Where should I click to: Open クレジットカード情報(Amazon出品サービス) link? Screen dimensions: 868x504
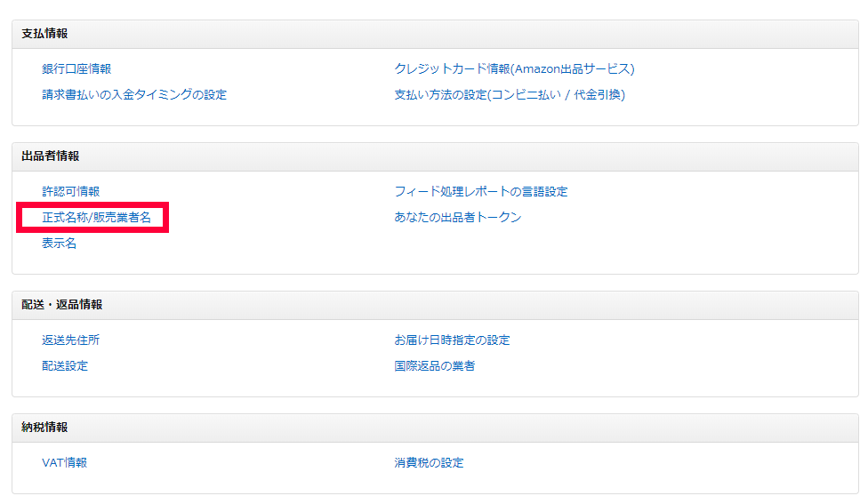[x=514, y=68]
